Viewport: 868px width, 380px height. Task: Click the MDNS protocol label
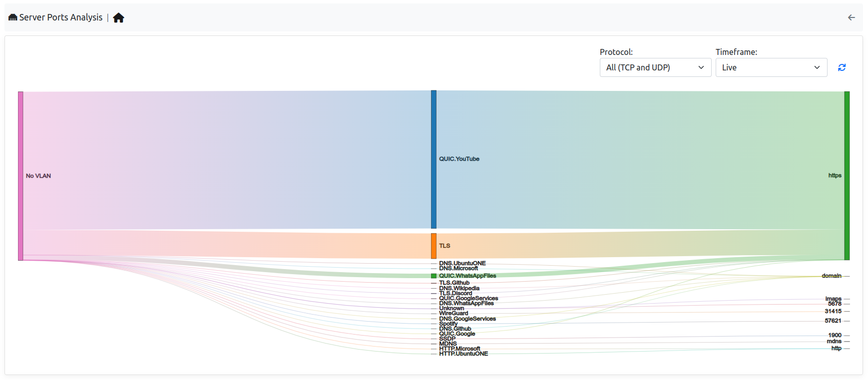point(448,344)
